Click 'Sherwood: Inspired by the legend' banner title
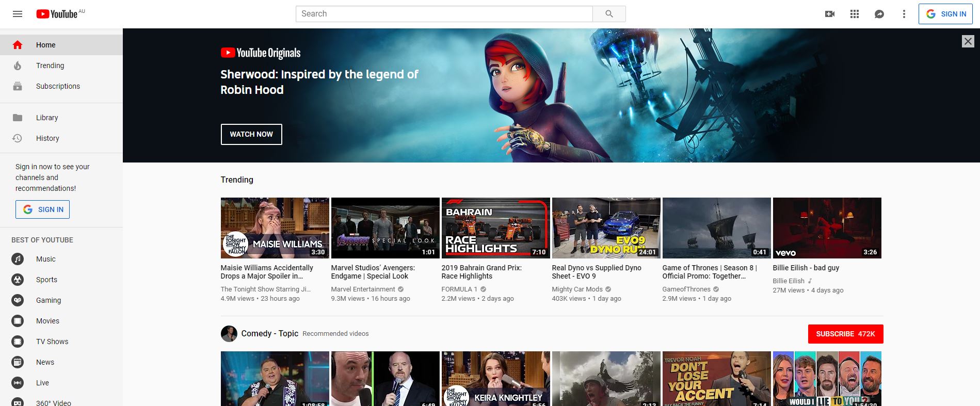 319,82
